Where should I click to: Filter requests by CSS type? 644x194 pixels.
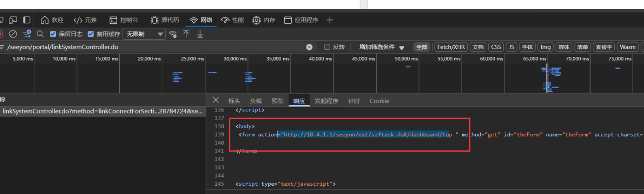point(496,47)
